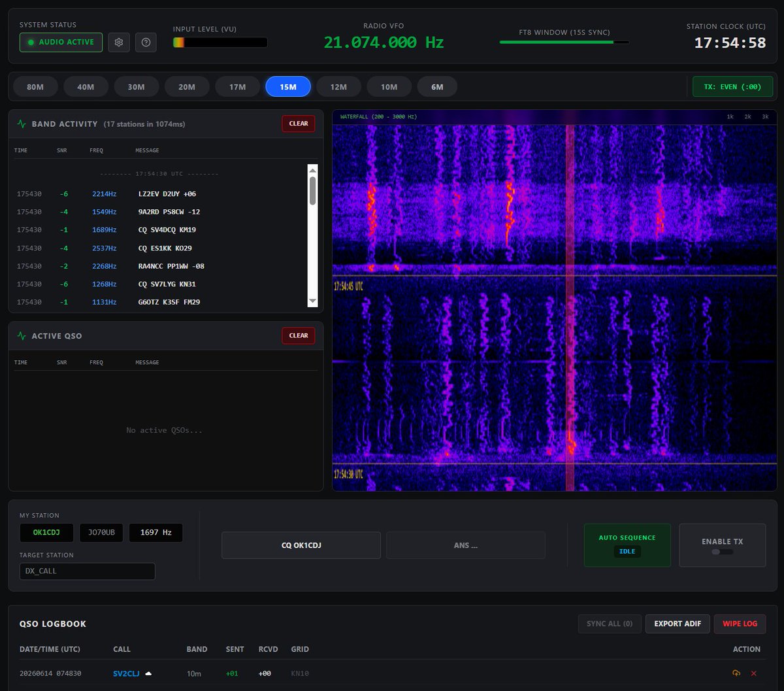Select the 17M band
This screenshot has height=691, width=784.
237,86
